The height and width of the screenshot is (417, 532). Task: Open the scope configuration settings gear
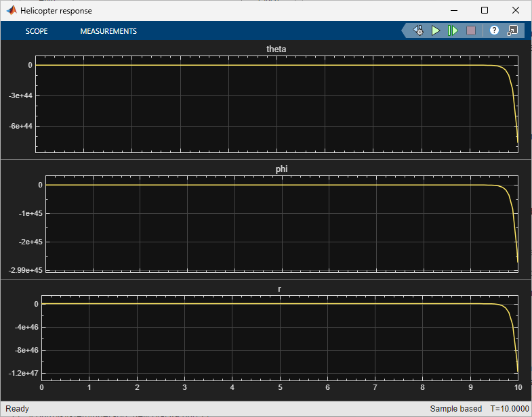tap(419, 31)
